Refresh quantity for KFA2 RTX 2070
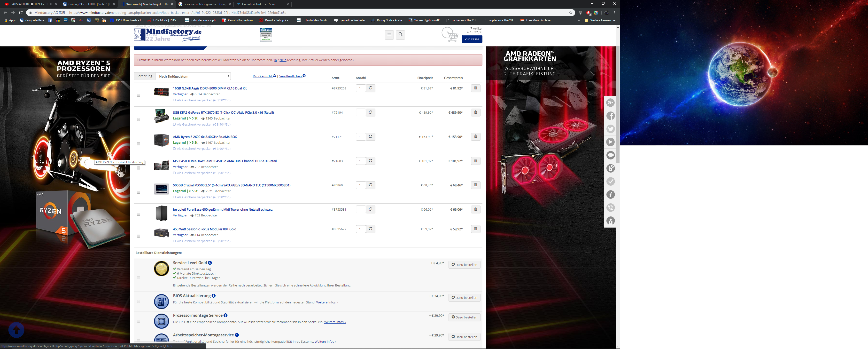Image resolution: width=868 pixels, height=349 pixels. coord(370,112)
